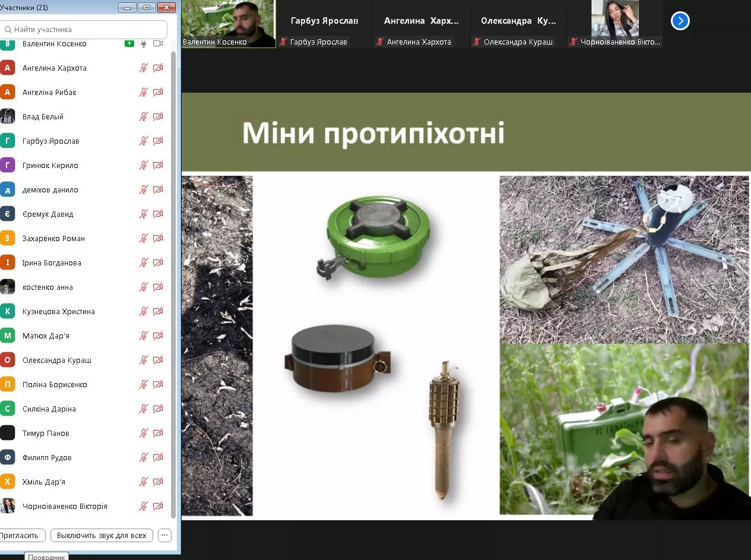Click the muted microphone icon for Ангелина Хархота
751x560 pixels.
coord(144,68)
